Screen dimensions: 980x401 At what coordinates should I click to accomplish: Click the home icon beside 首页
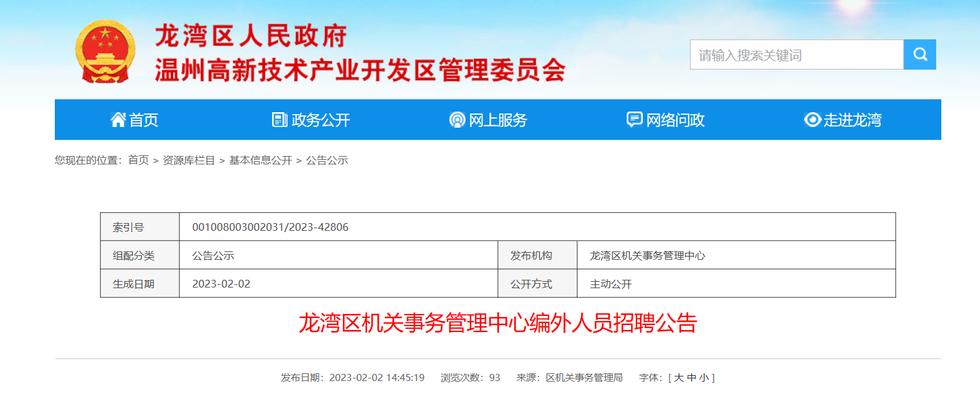coord(118,119)
